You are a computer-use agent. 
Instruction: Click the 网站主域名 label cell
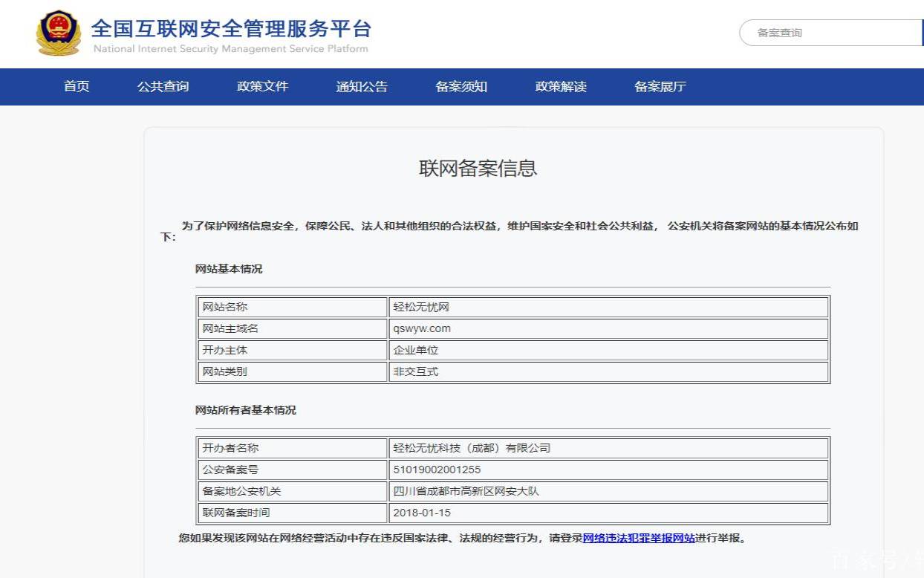click(x=292, y=328)
